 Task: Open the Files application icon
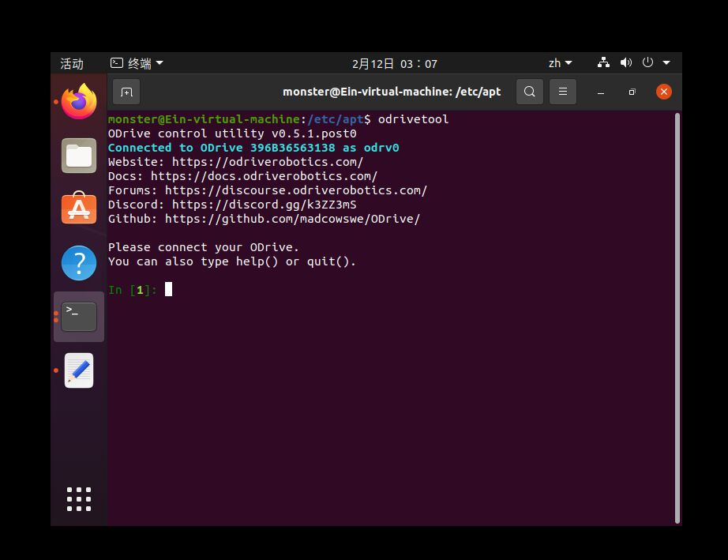pos(78,155)
